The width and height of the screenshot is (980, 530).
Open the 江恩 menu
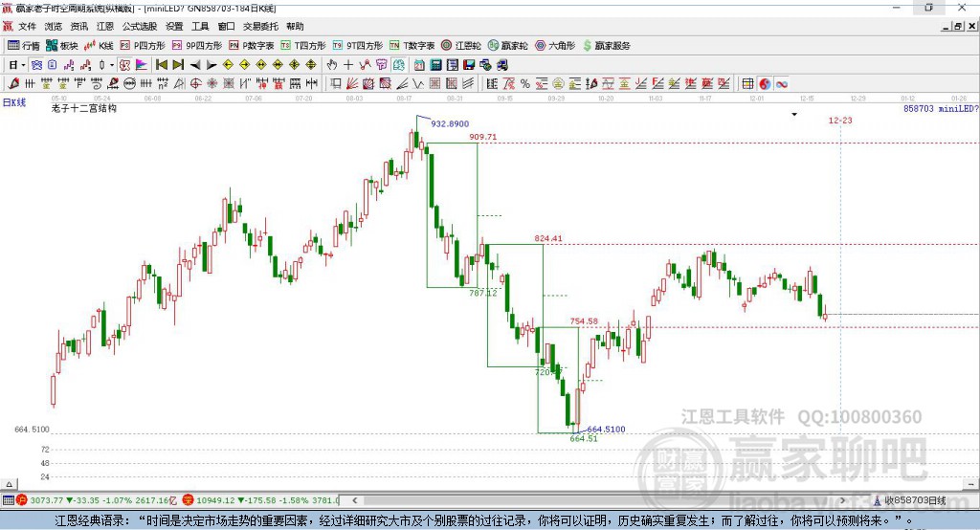(105, 26)
